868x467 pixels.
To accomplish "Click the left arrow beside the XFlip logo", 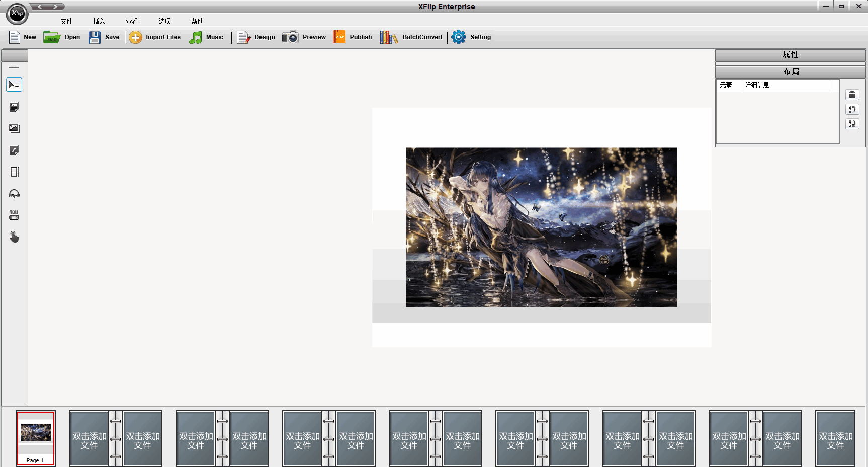I will (40, 7).
